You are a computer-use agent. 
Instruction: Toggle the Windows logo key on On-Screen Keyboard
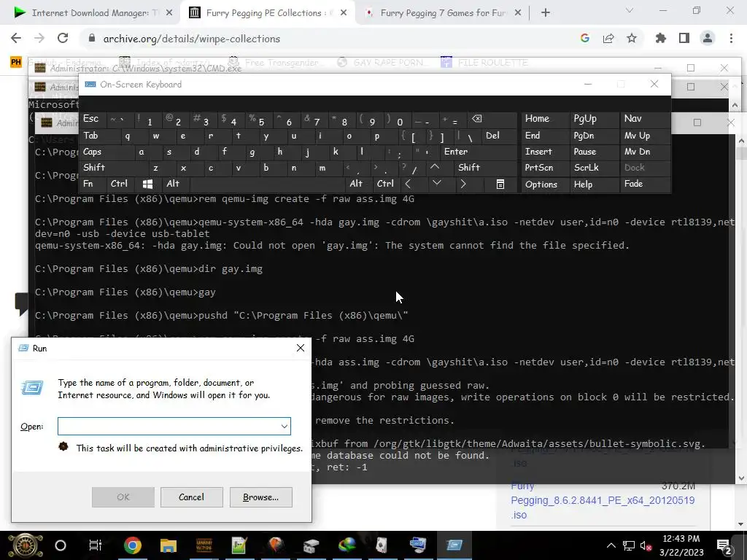[148, 184]
